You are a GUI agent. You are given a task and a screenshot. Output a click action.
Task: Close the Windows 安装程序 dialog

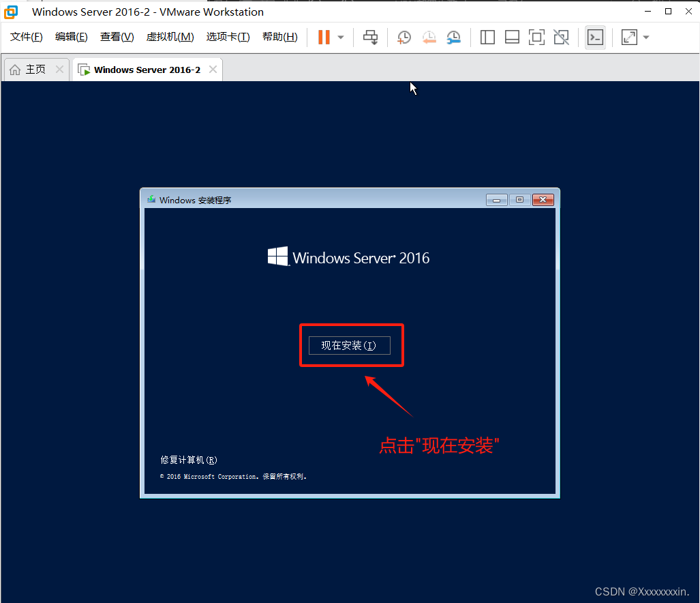pyautogui.click(x=543, y=200)
